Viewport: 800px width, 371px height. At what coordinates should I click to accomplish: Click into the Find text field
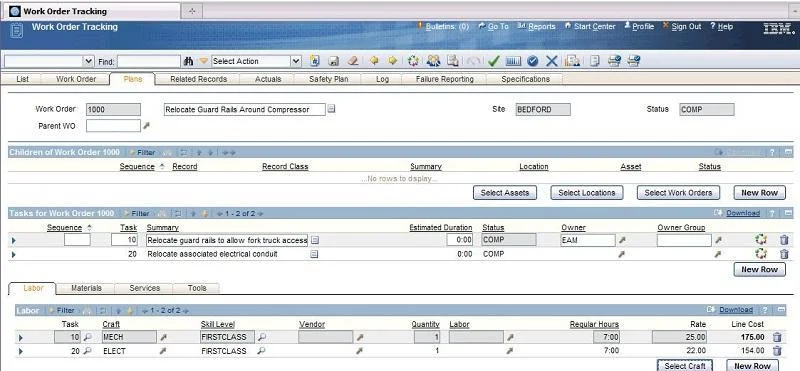click(149, 61)
